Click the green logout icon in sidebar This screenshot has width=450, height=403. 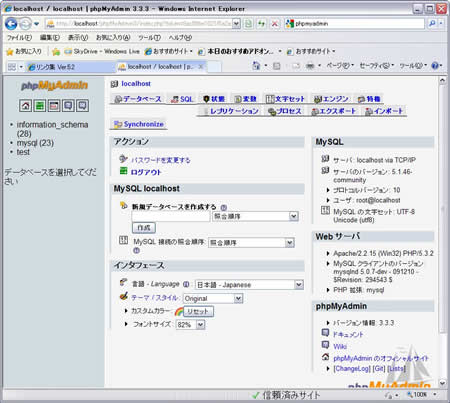[x=40, y=106]
